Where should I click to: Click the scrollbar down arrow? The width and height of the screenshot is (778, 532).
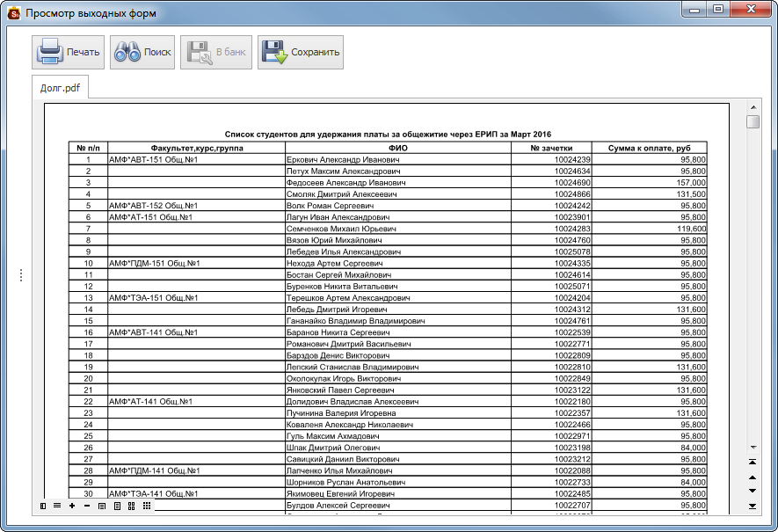click(x=753, y=447)
